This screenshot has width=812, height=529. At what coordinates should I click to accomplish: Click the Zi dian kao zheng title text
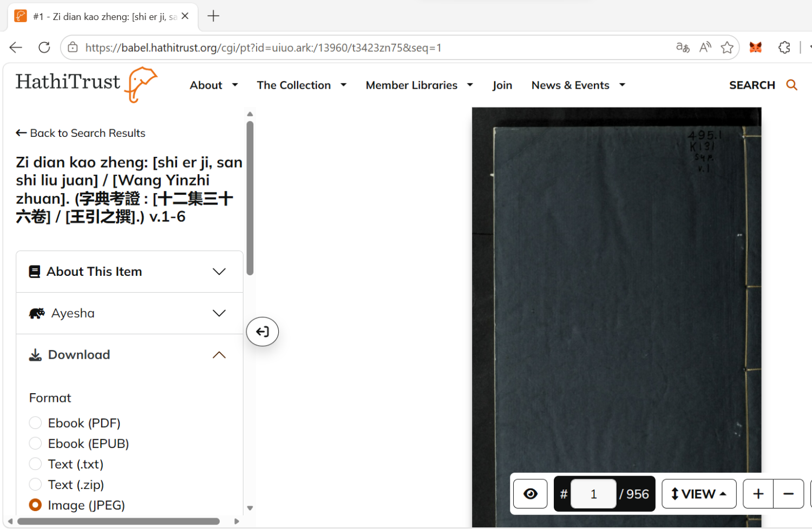pos(129,189)
